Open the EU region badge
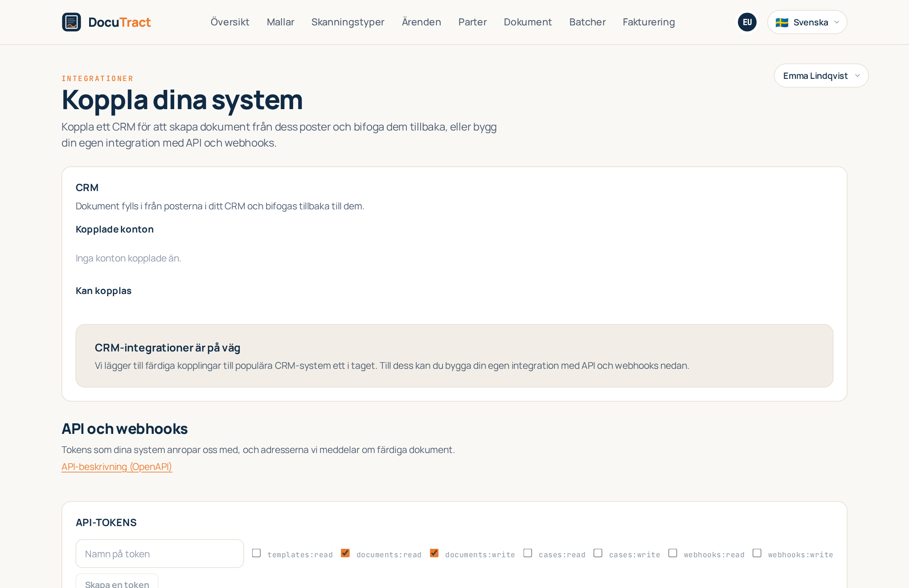909x588 pixels. click(x=747, y=22)
